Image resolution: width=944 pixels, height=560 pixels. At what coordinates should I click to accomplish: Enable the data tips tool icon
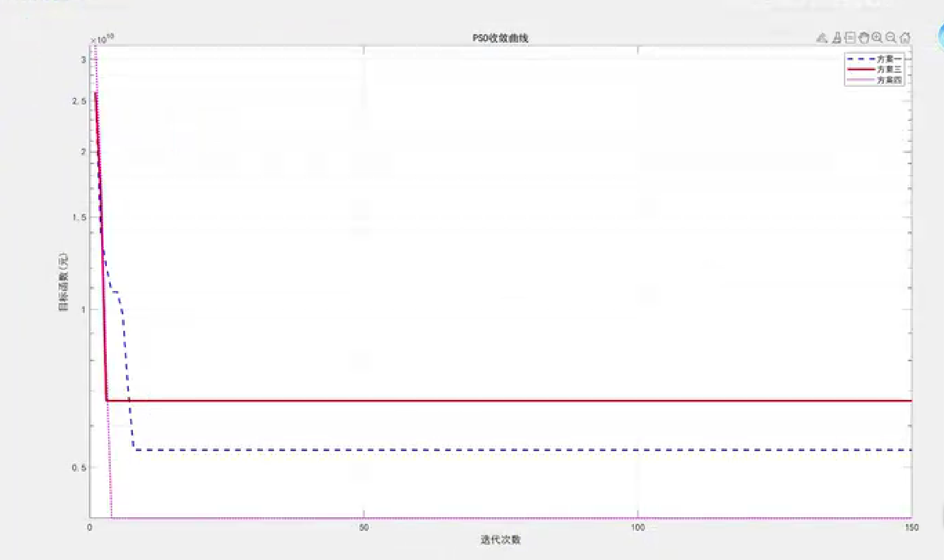(x=850, y=38)
